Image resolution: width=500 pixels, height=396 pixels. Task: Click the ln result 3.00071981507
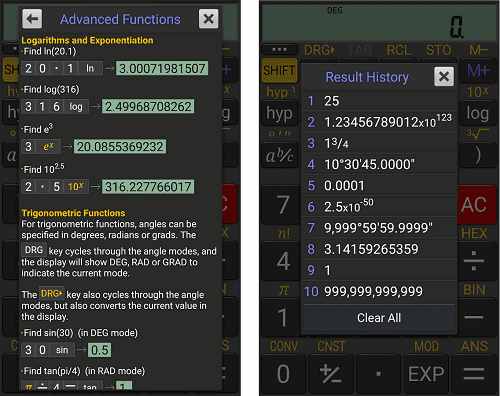pyautogui.click(x=162, y=68)
